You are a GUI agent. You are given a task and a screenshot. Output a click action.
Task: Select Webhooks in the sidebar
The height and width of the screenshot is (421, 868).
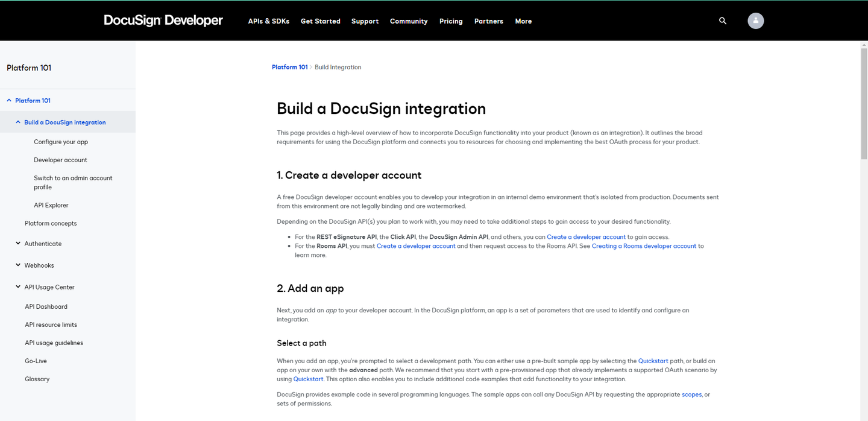pos(39,265)
